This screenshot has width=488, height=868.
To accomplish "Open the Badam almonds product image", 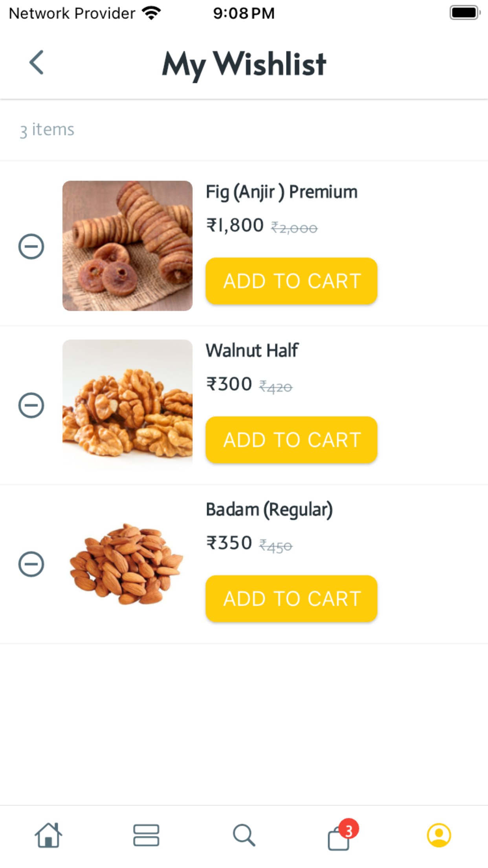I will pos(127,563).
